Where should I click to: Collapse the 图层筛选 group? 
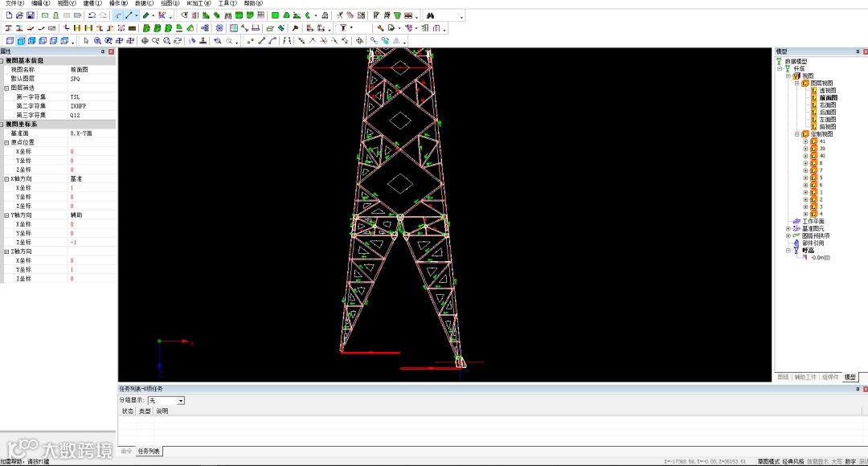(6, 88)
